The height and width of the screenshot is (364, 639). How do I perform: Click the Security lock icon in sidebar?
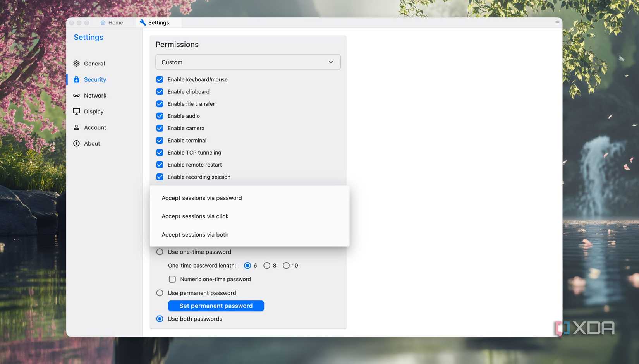point(76,79)
